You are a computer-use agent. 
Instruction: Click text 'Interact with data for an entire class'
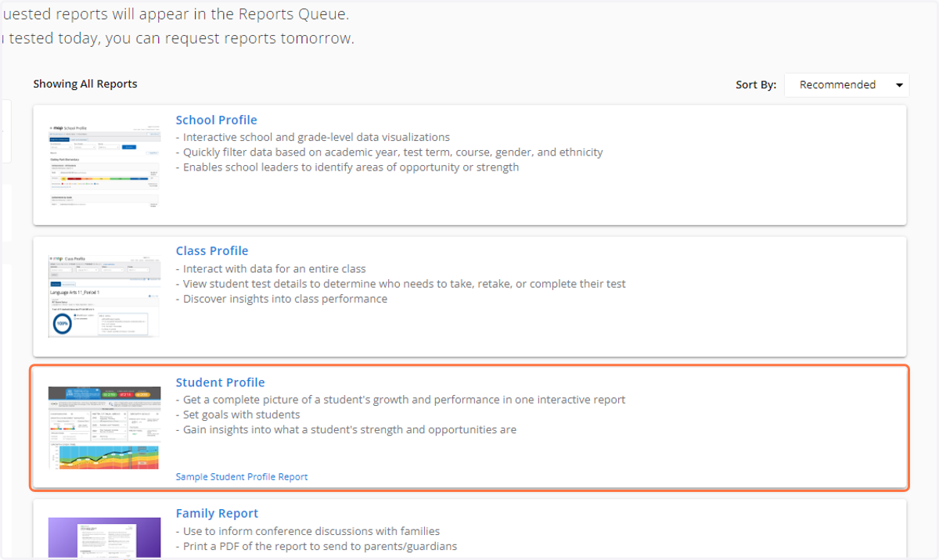coord(275,268)
